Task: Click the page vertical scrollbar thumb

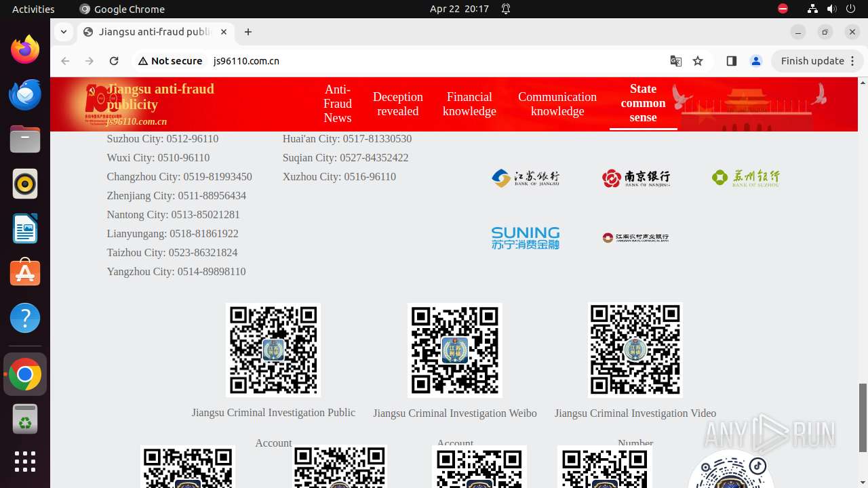Action: click(863, 418)
